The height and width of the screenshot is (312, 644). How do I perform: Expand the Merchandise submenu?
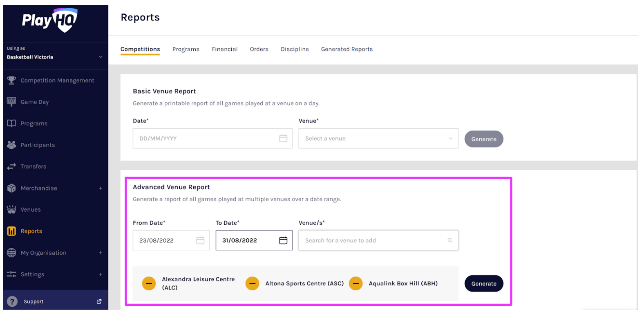[x=100, y=188]
